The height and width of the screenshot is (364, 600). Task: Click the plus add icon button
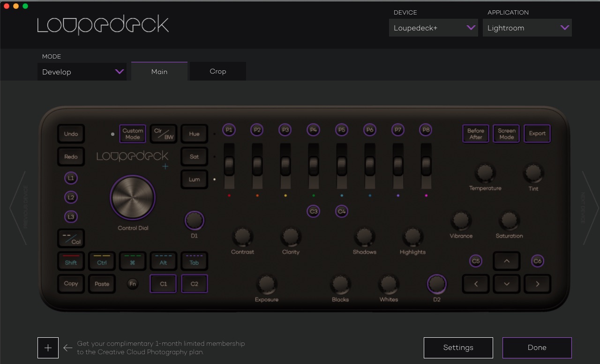(48, 348)
